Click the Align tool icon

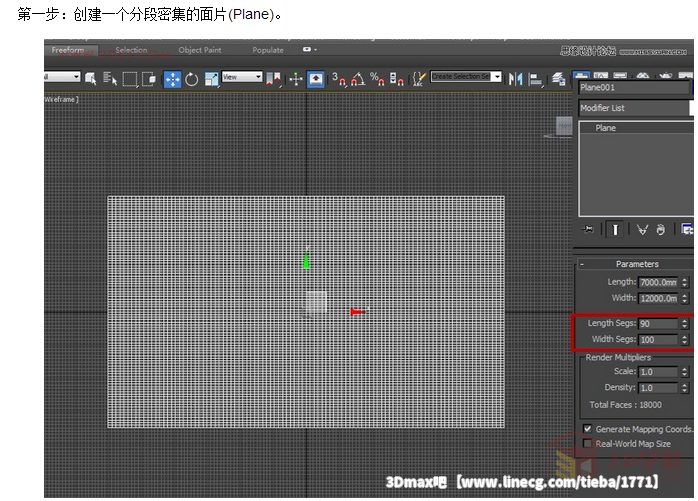coord(535,79)
